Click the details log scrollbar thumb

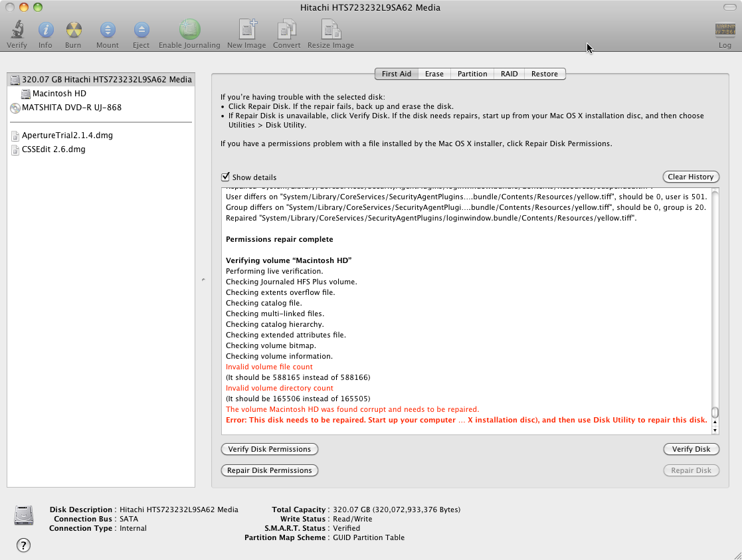tap(715, 413)
